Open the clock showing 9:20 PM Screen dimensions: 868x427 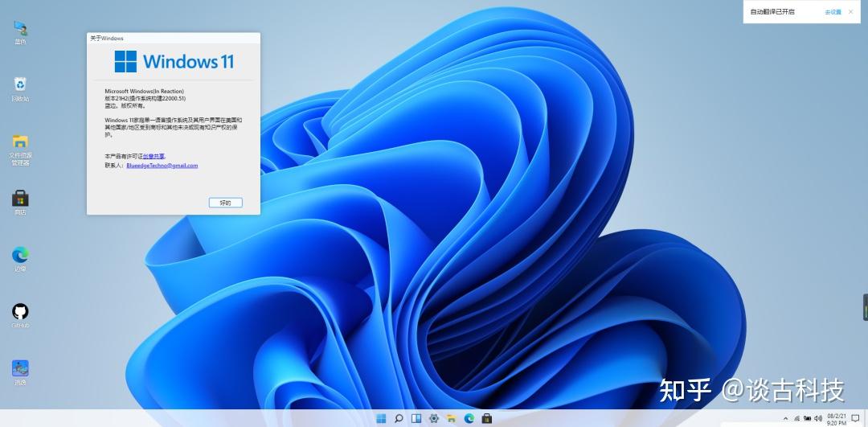pos(837,419)
